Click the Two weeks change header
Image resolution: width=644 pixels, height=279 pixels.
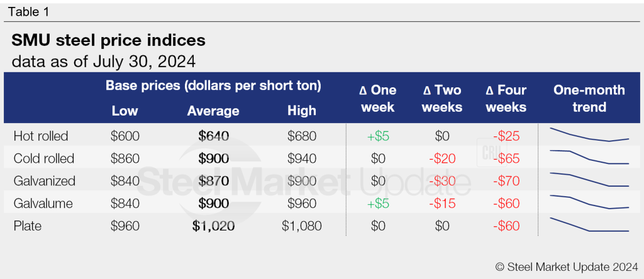tap(441, 99)
